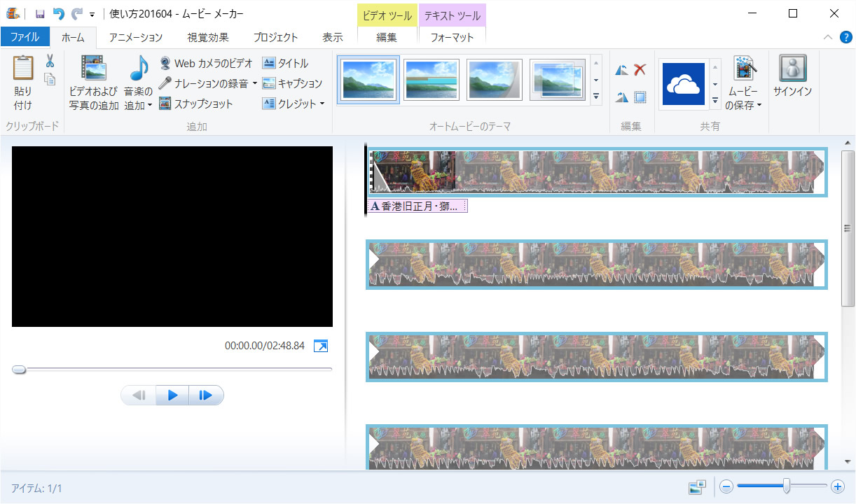
Task: Click the サインイン user icon
Action: click(792, 69)
